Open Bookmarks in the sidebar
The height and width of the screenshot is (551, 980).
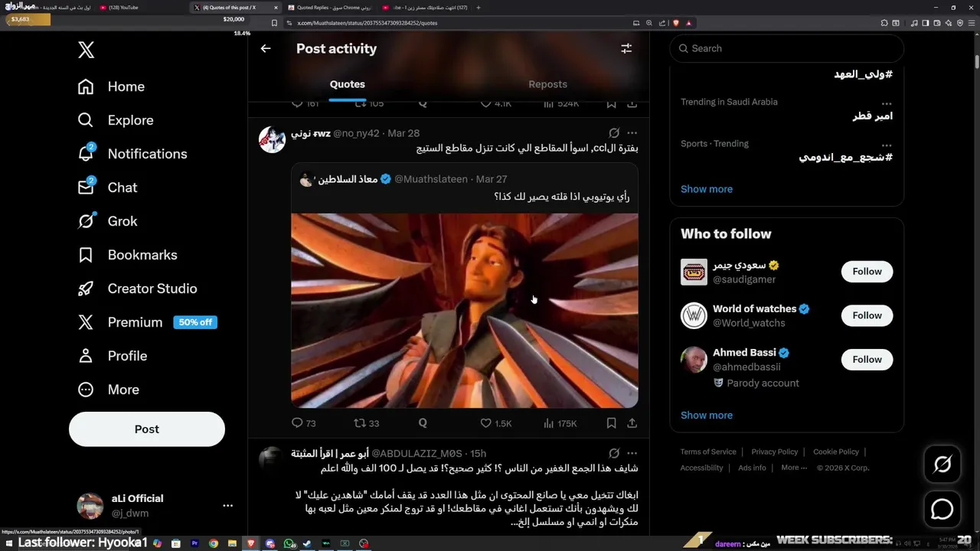coord(128,255)
